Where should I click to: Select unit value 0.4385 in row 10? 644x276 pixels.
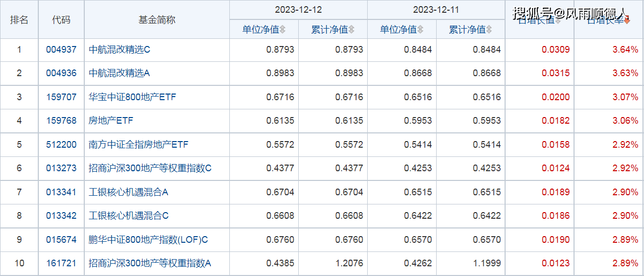[x=280, y=263]
